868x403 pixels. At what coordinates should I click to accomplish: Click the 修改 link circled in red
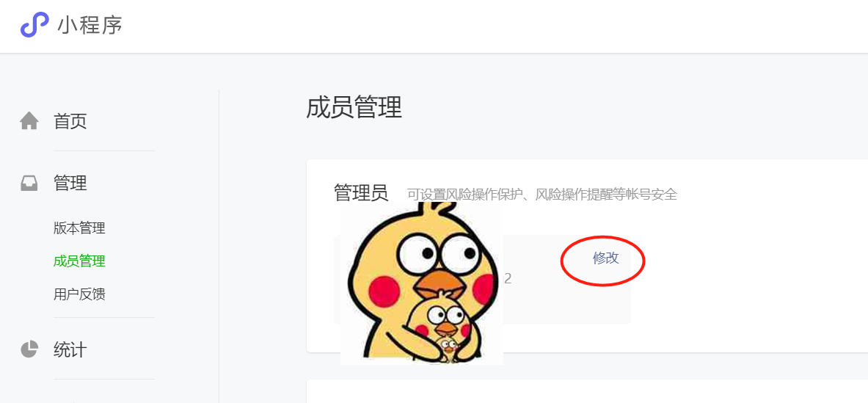[605, 258]
